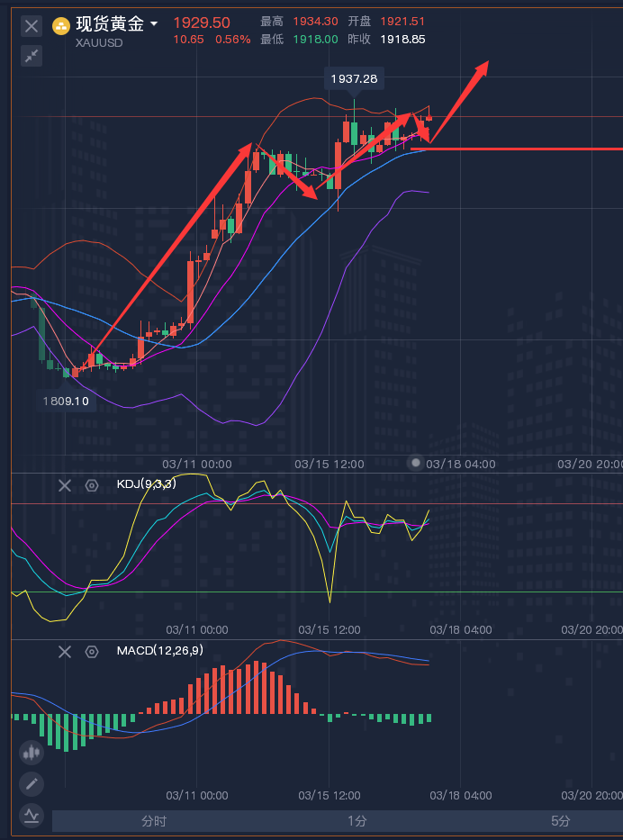Click the MACD(12,26,9) indicator label

(x=159, y=650)
